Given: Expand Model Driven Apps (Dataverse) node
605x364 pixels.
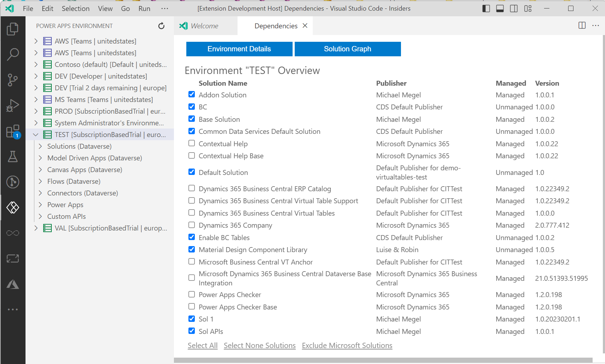Looking at the screenshot, I should coord(40,158).
